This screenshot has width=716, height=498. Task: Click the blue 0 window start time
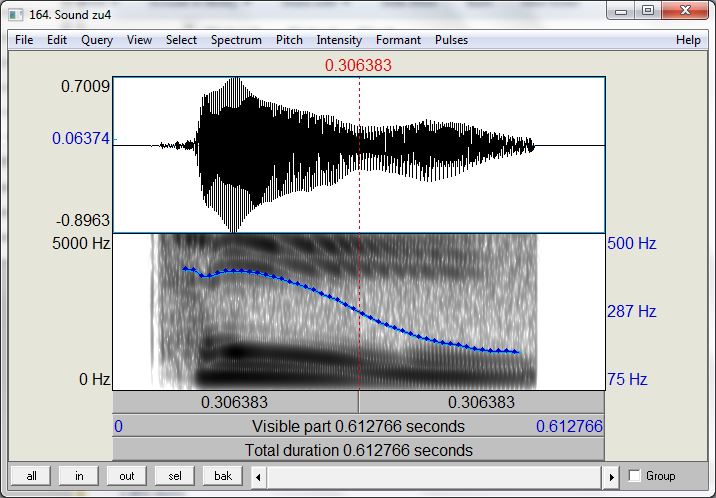coord(118,426)
